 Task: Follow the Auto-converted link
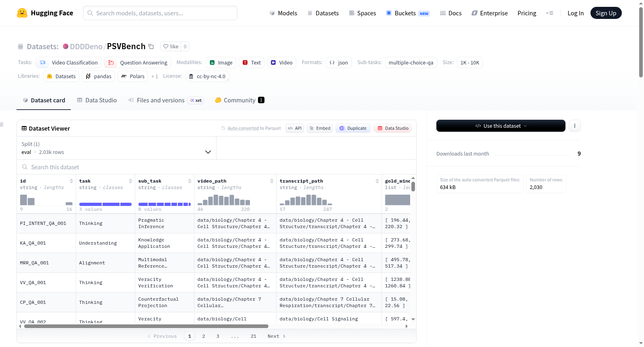243,128
